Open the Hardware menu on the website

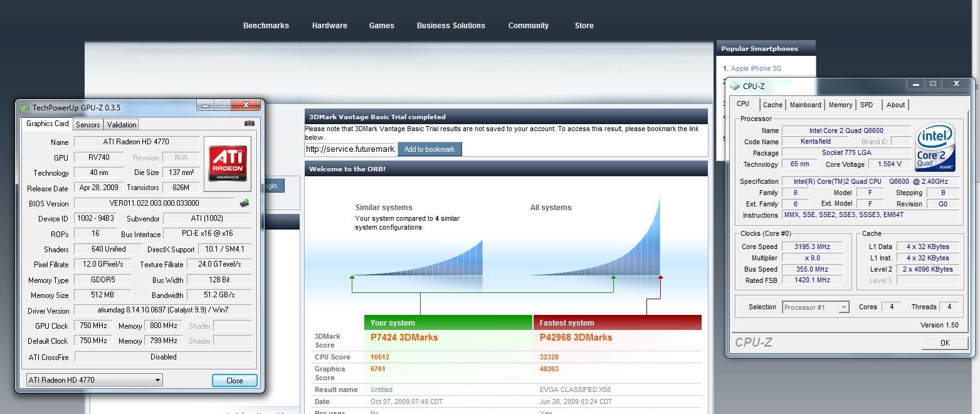pos(330,26)
